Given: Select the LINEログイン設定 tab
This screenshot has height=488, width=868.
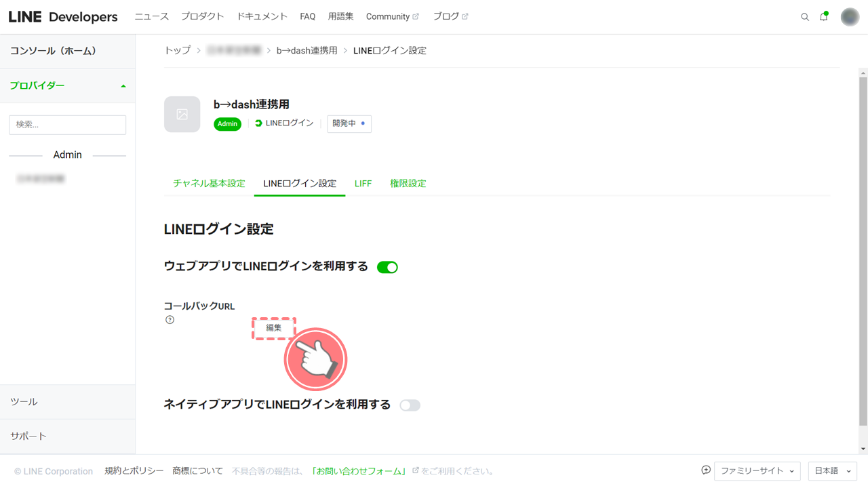Looking at the screenshot, I should [x=300, y=183].
